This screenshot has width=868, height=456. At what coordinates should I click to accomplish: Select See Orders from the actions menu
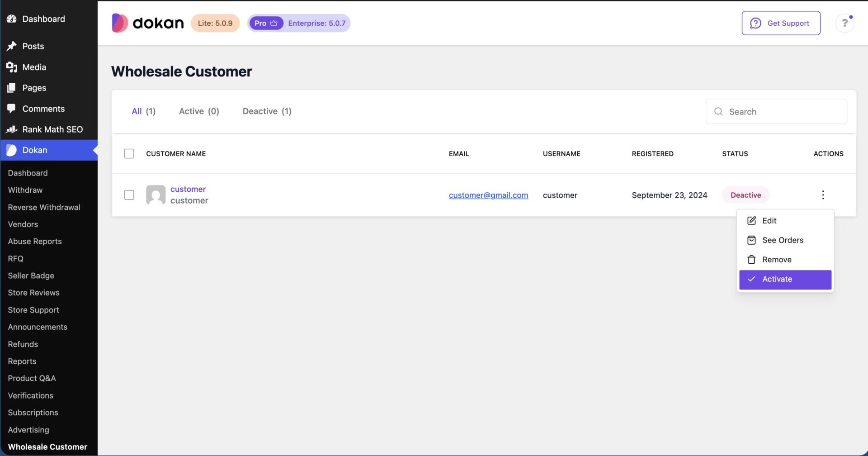[785, 240]
